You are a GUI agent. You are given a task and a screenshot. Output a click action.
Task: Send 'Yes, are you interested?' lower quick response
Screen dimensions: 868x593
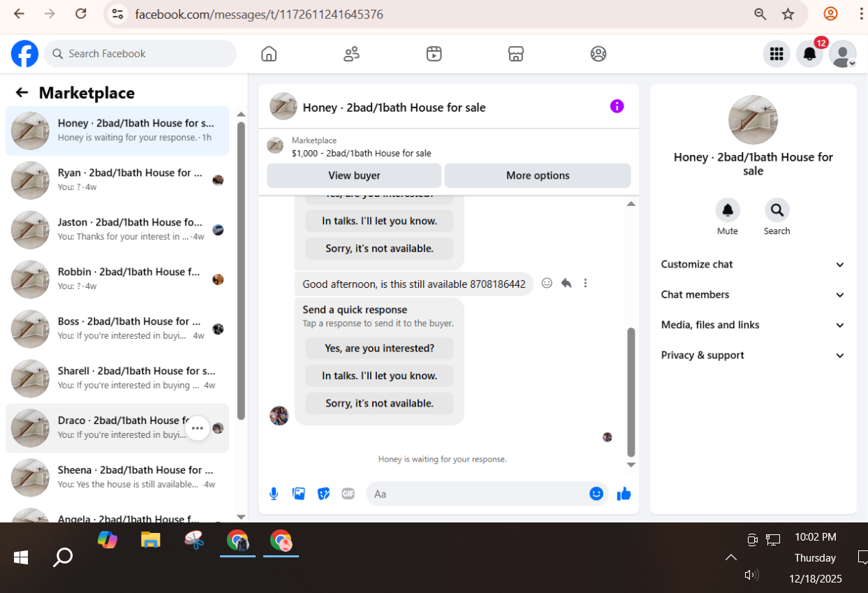click(x=379, y=348)
